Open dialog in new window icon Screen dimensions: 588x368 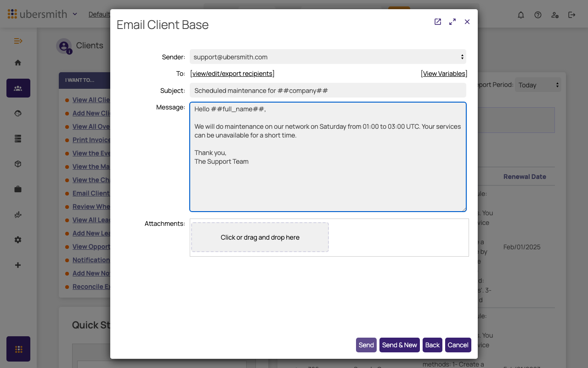click(438, 22)
